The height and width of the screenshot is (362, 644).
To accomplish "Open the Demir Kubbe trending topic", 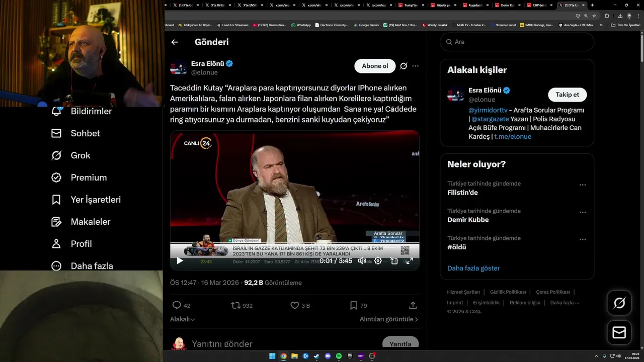I will pos(468,220).
